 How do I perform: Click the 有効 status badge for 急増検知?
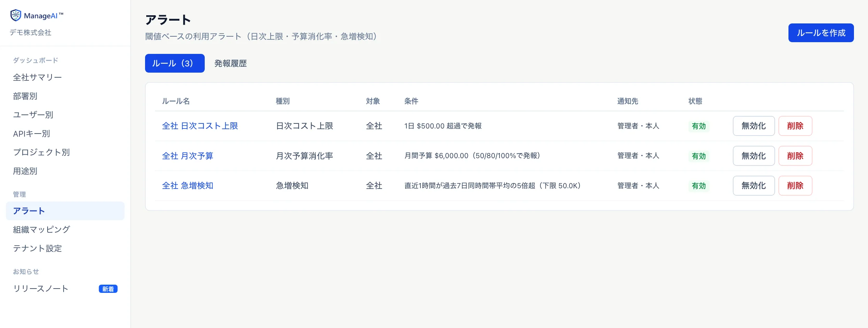click(699, 186)
